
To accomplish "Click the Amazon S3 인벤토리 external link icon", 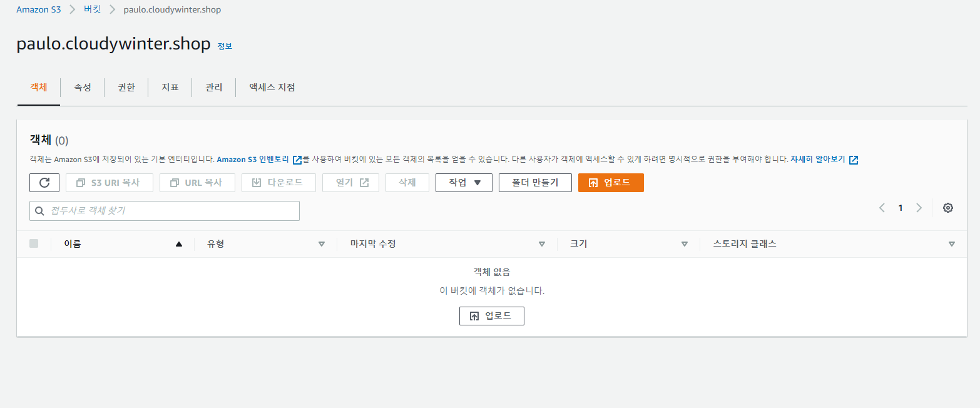I will tap(297, 160).
